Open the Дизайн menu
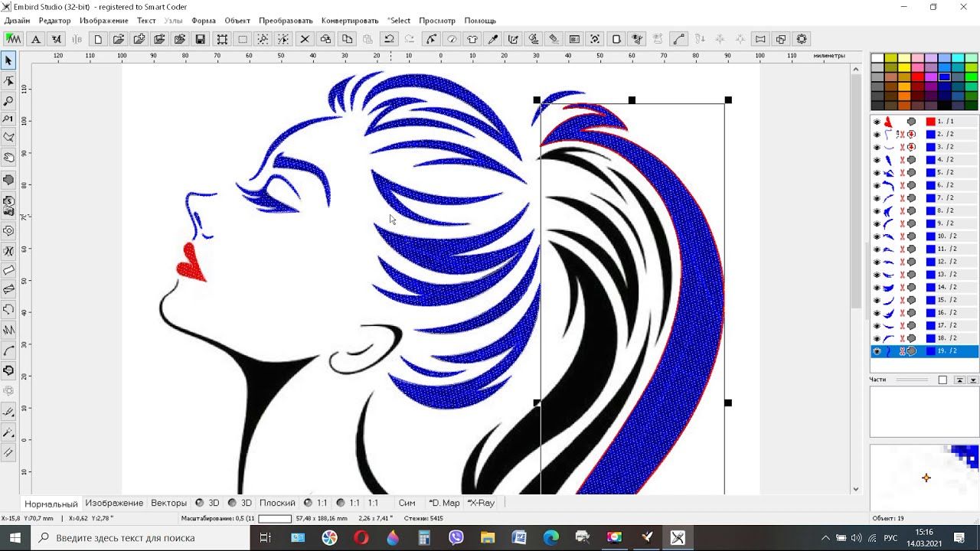The image size is (980, 551). click(x=18, y=21)
